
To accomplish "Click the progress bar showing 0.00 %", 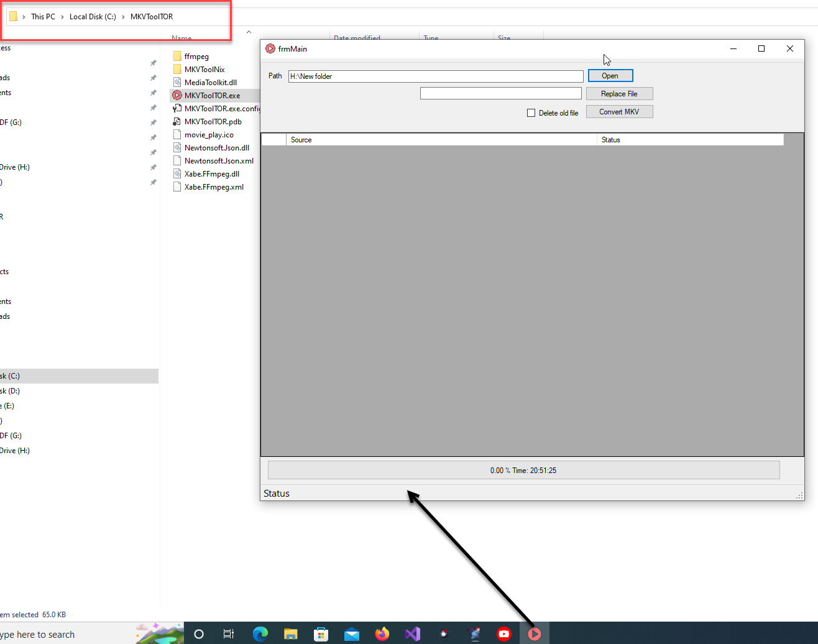I will [x=523, y=470].
